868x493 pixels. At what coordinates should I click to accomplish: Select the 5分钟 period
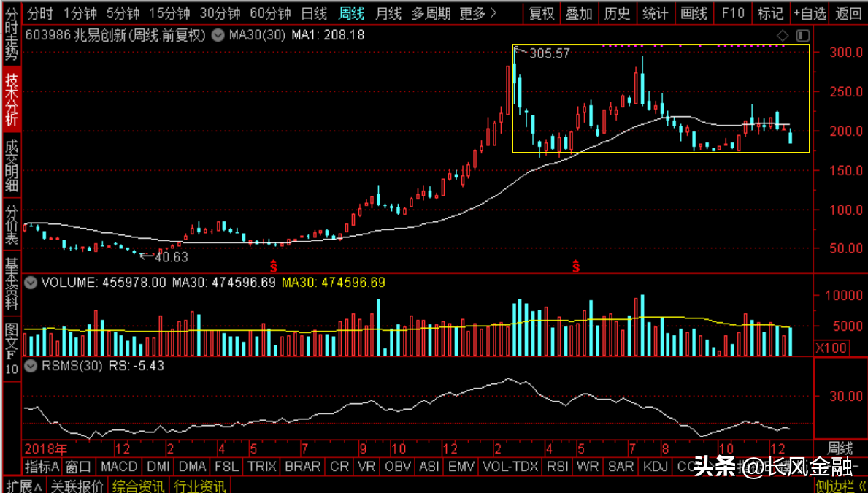[x=123, y=12]
